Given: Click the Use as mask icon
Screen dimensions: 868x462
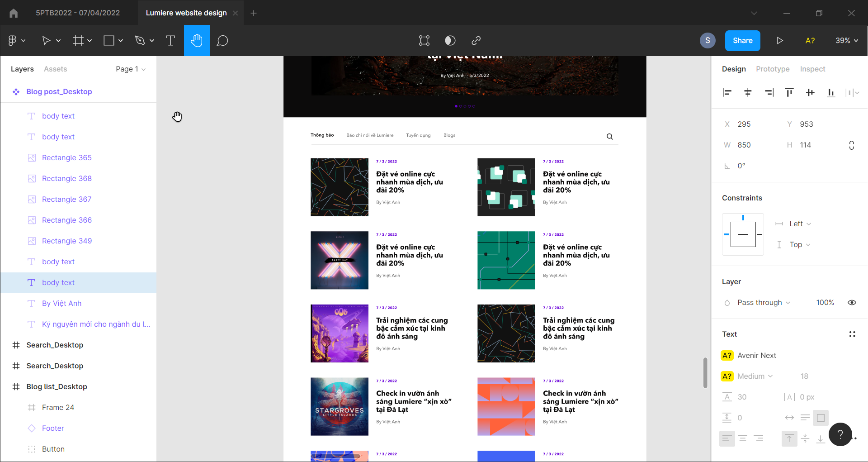Looking at the screenshot, I should click(x=450, y=41).
